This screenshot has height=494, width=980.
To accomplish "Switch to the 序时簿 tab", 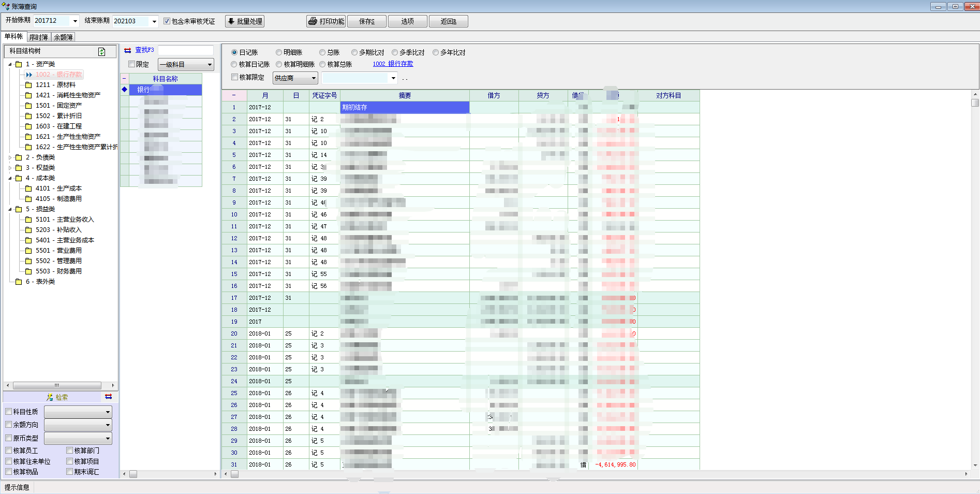I will 39,37.
